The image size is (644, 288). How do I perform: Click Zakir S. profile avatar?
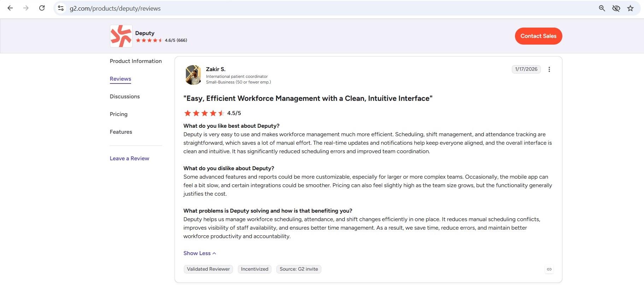point(193,75)
